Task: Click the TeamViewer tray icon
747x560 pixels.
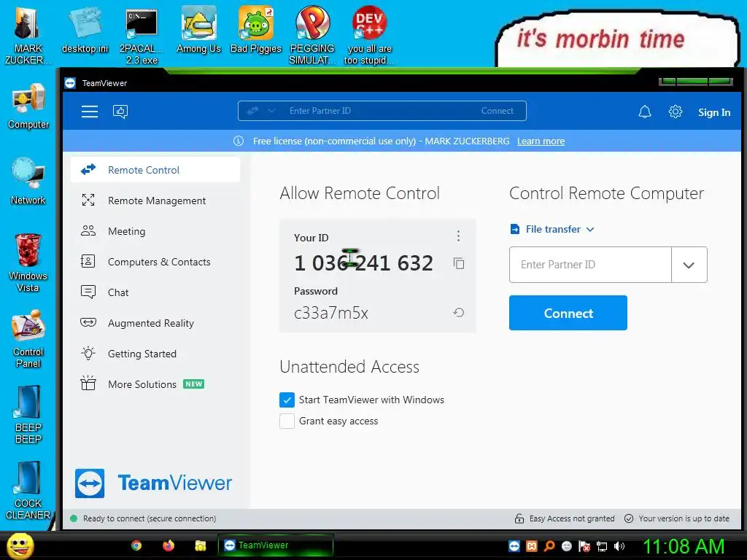Action: pos(514,546)
